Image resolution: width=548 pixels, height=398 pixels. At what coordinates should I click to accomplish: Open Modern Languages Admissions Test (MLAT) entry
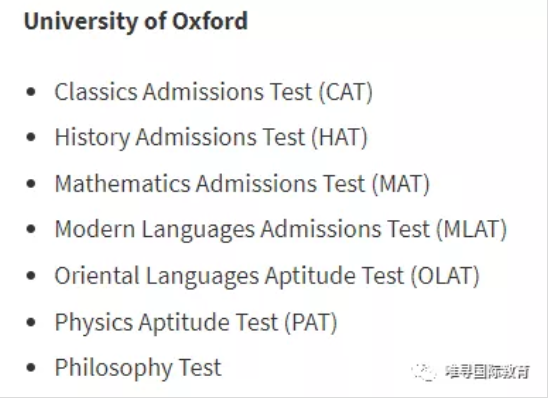point(281,229)
